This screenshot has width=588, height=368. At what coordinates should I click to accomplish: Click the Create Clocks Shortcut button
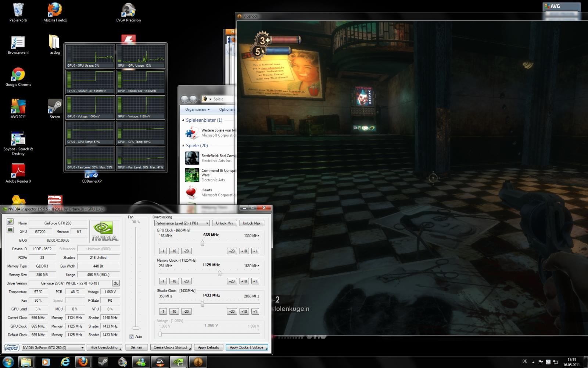tap(171, 347)
